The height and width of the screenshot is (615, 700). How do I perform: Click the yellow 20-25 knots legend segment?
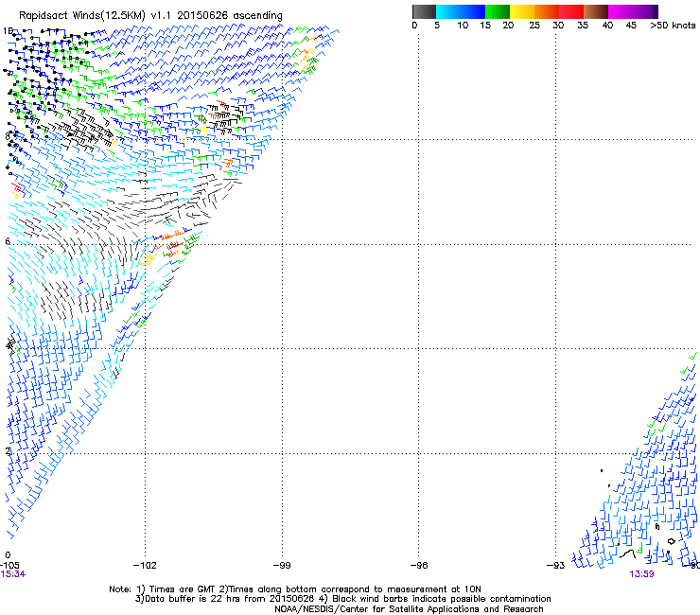coord(522,11)
